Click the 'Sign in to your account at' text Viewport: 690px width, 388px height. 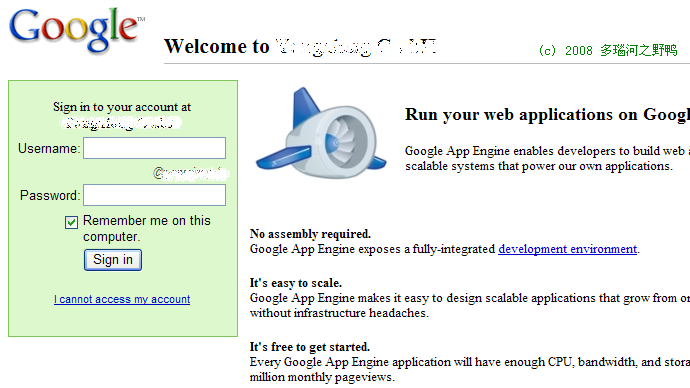coord(122,107)
